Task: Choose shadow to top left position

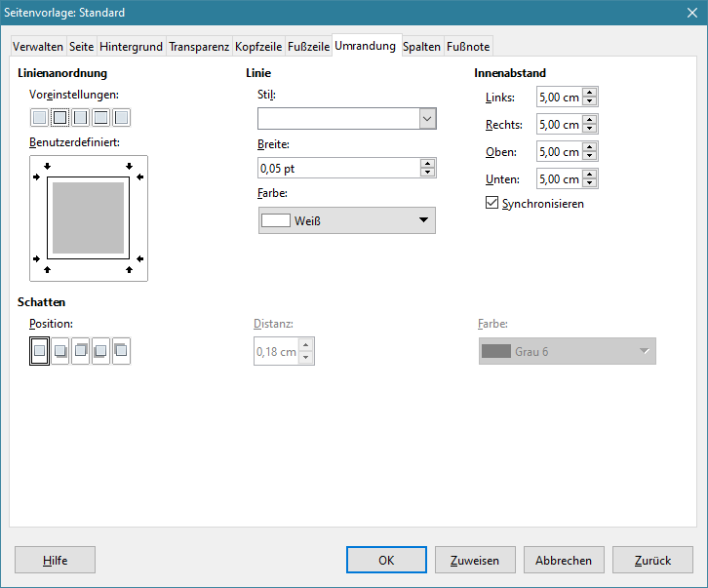Action: (121, 351)
